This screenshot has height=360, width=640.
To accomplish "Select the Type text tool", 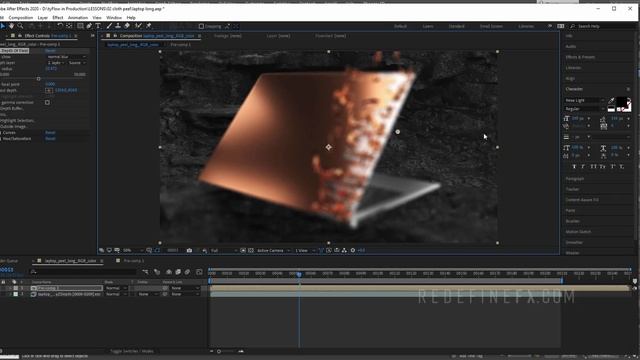I will click(98, 26).
